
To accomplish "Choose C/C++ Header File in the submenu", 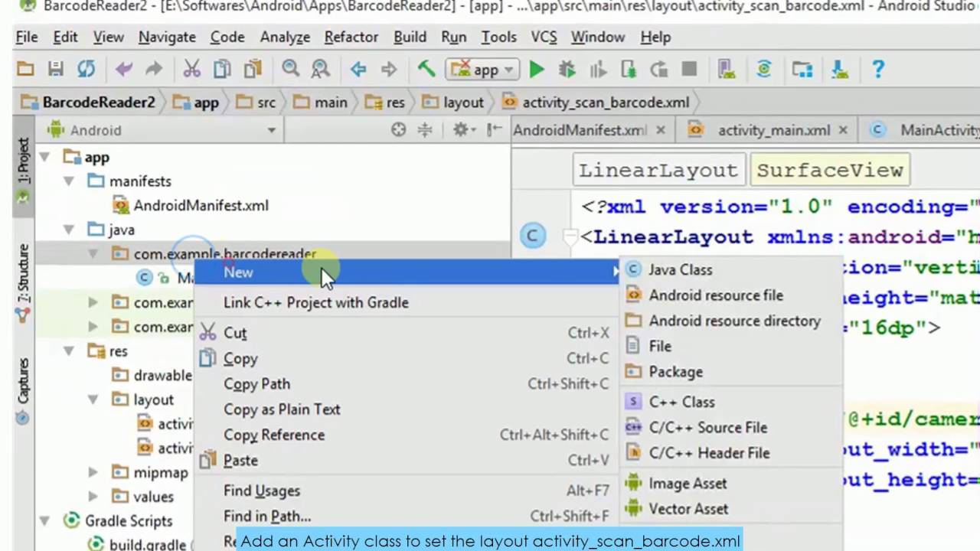I will pyautogui.click(x=731, y=453).
